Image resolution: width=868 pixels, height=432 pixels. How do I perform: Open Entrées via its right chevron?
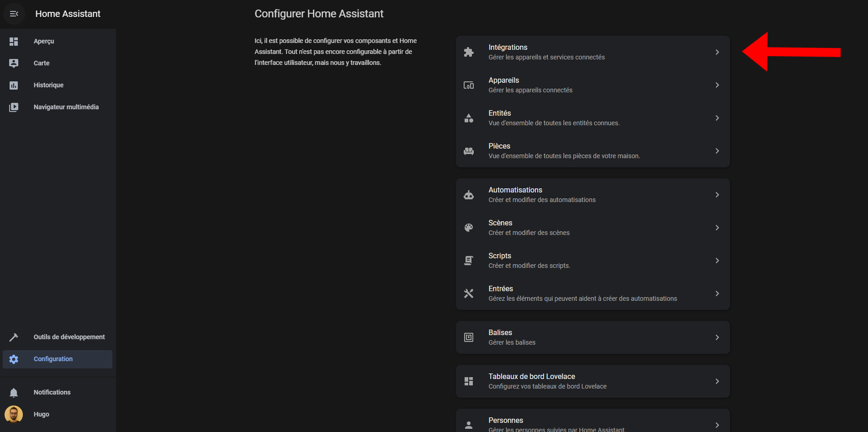(717, 293)
